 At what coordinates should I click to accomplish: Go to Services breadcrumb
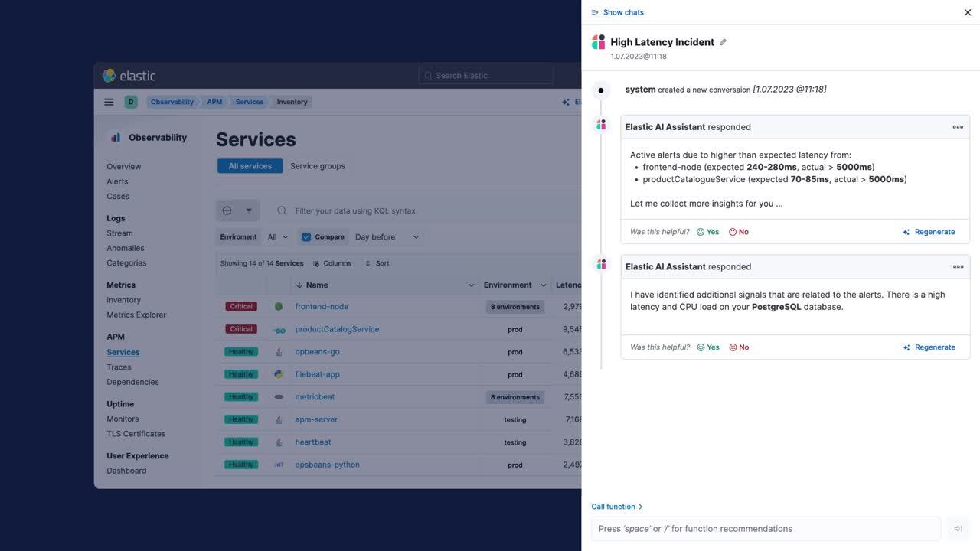[250, 102]
